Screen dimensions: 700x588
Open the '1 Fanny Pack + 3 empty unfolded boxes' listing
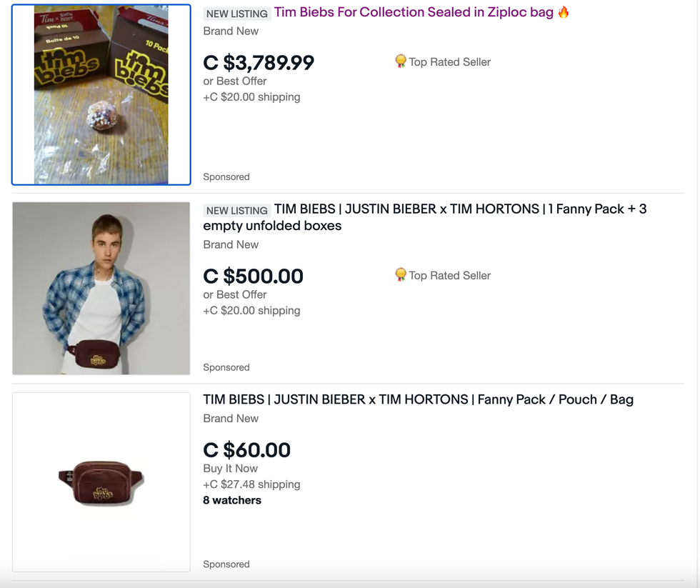point(425,217)
